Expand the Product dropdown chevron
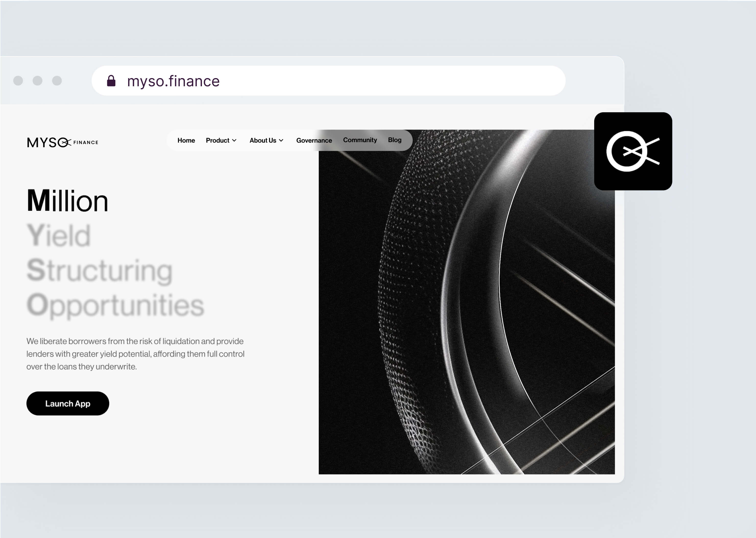The height and width of the screenshot is (538, 756). (x=235, y=140)
